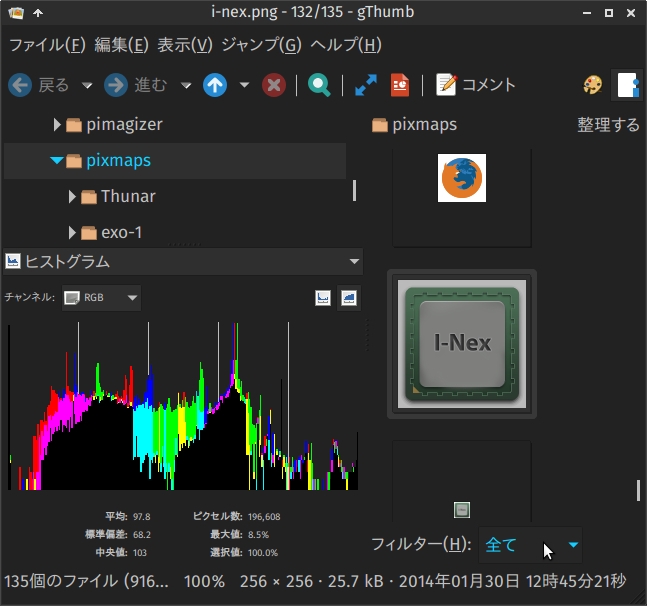Image resolution: width=647 pixels, height=606 pixels.
Task: Click the 平均 97.8 value
Action: (142, 516)
